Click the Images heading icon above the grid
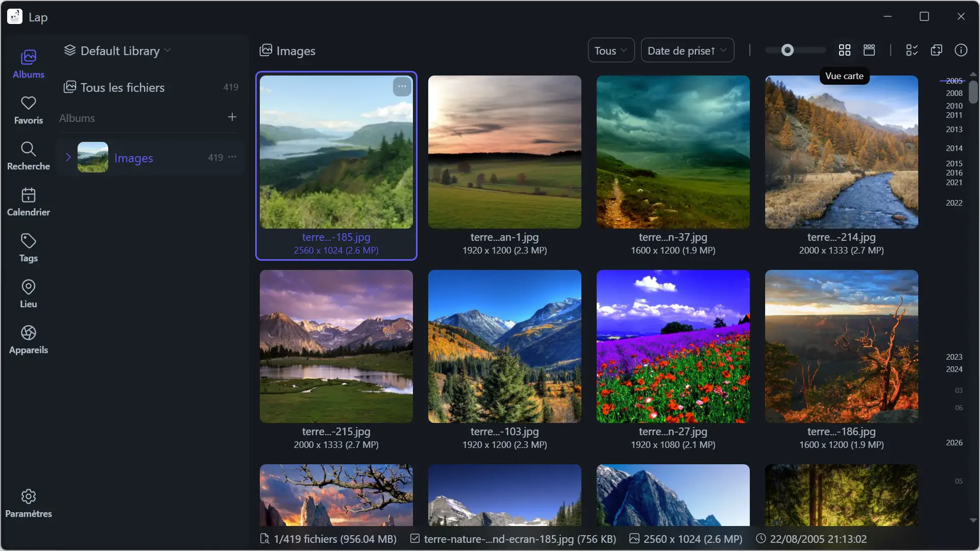 point(266,50)
